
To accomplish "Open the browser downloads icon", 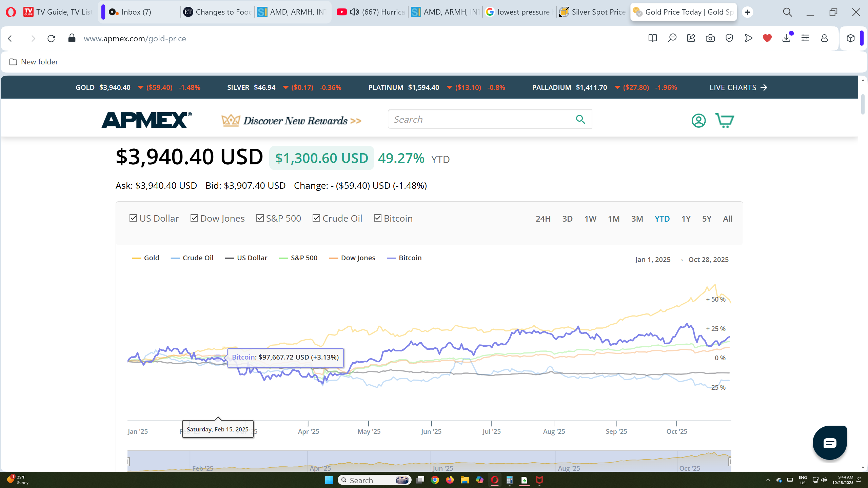I will [x=786, y=38].
